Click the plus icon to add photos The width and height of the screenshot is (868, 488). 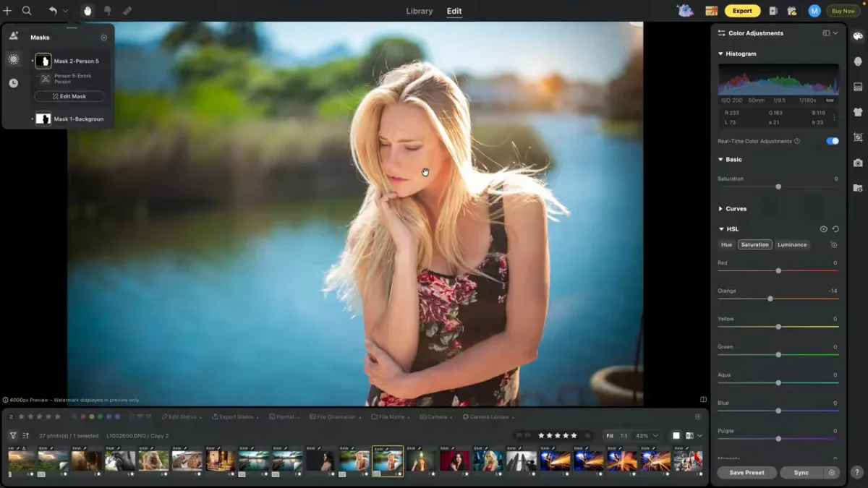click(7, 11)
